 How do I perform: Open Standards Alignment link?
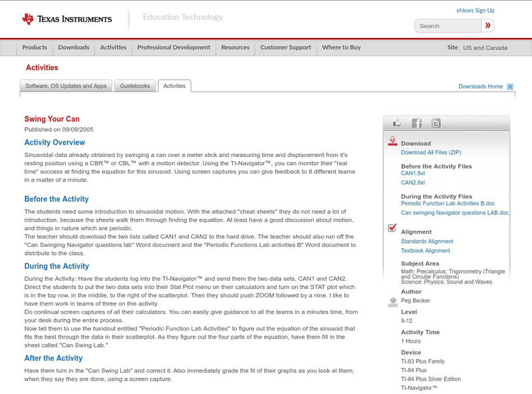(427, 242)
